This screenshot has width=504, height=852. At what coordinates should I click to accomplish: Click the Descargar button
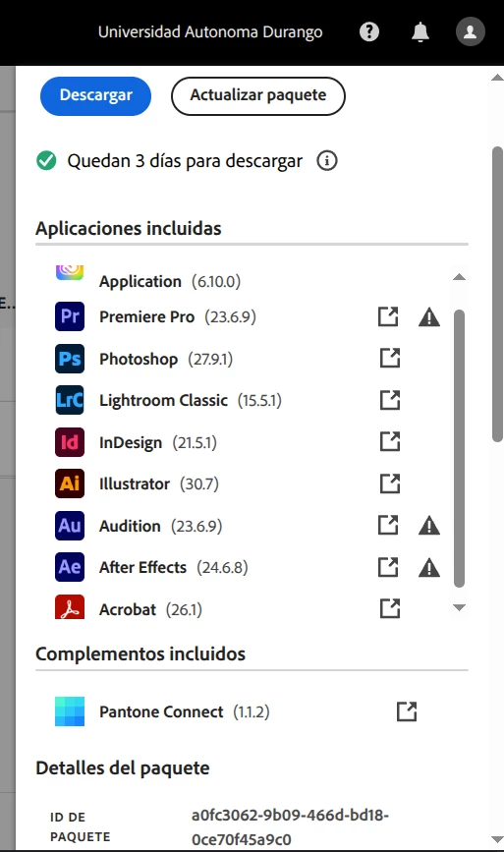pyautogui.click(x=95, y=95)
